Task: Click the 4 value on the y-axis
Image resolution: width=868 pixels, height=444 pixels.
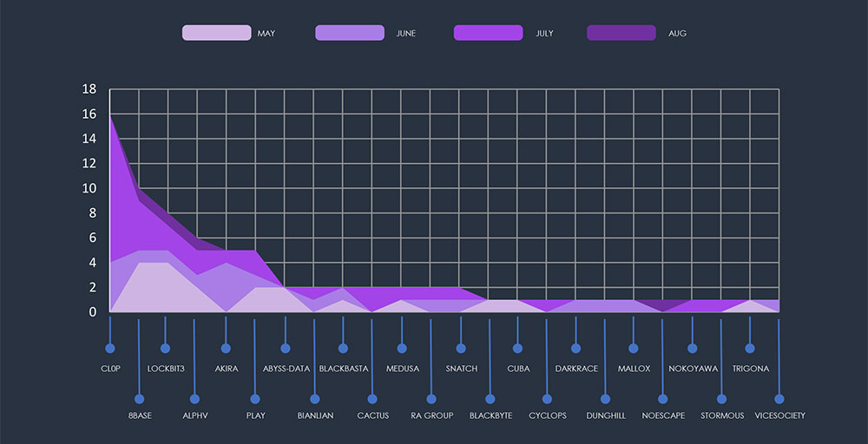Action: pos(93,263)
